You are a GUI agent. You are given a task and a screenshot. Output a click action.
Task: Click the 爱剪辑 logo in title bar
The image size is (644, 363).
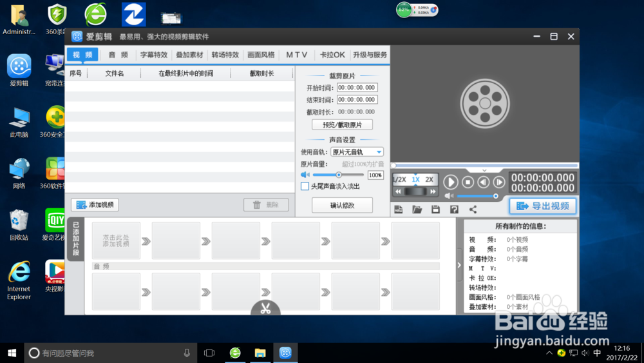pyautogui.click(x=77, y=36)
